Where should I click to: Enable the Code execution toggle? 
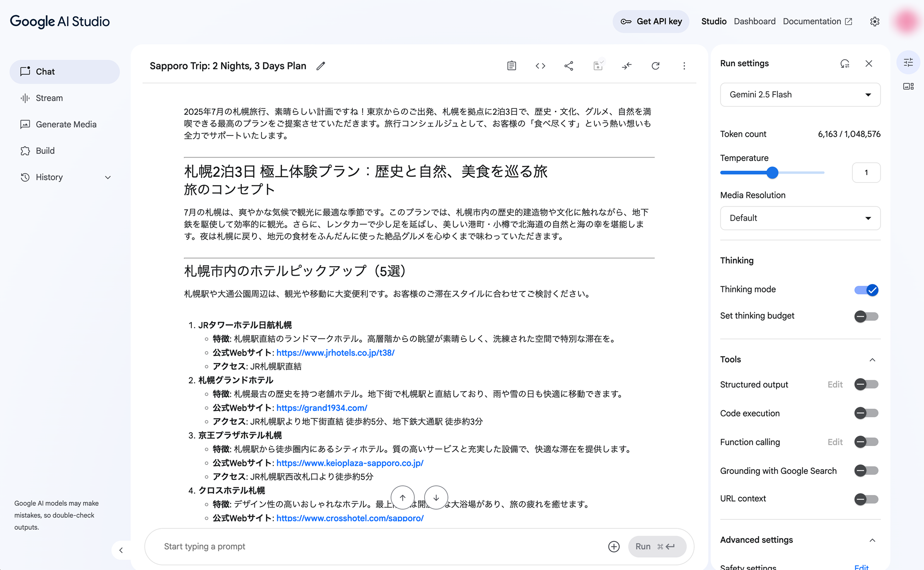click(866, 413)
